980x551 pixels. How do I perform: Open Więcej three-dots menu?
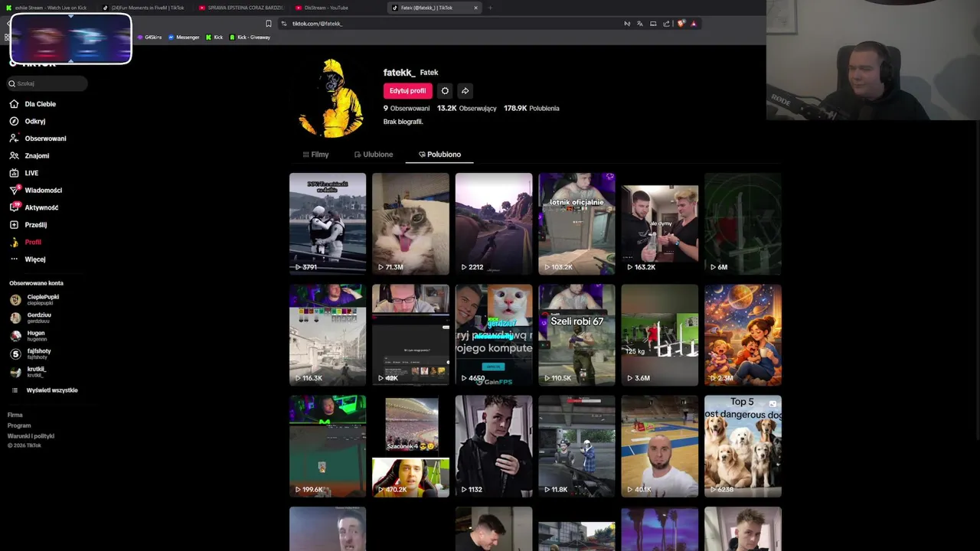14,259
